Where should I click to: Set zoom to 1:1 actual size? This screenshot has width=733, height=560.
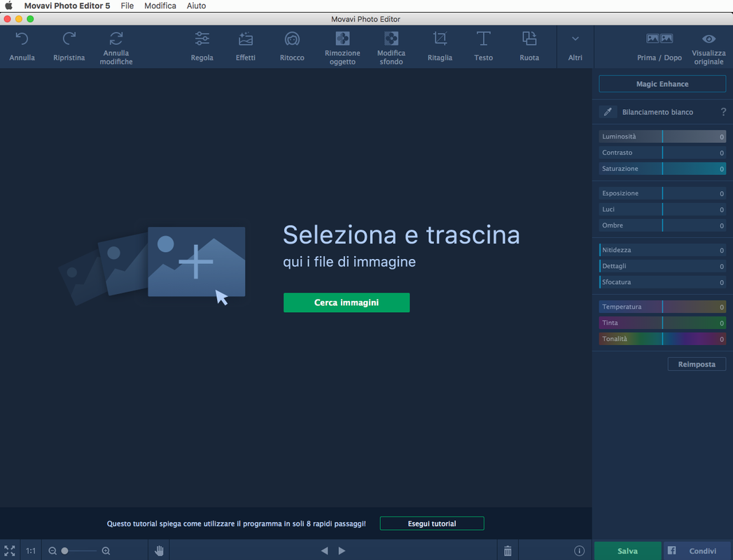(x=31, y=551)
